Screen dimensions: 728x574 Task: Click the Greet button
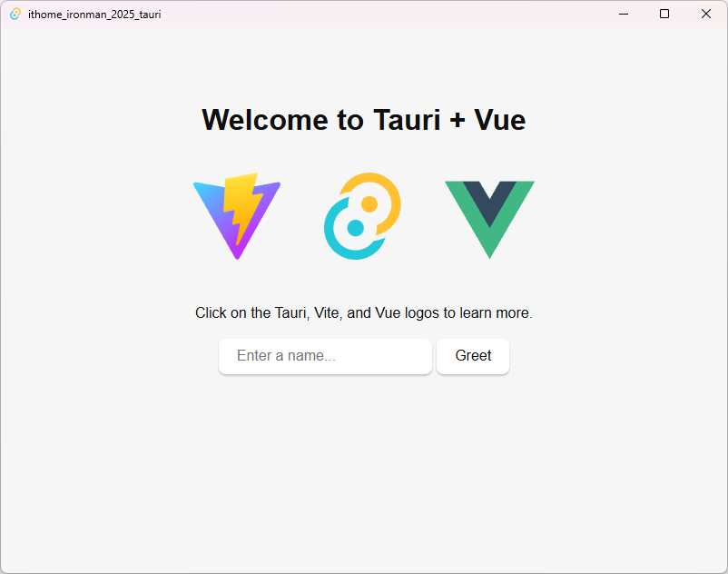473,356
